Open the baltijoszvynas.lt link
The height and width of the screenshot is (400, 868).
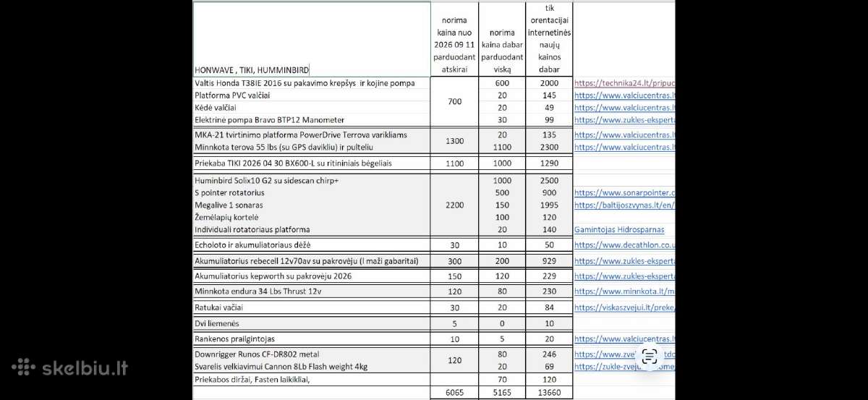coord(625,205)
